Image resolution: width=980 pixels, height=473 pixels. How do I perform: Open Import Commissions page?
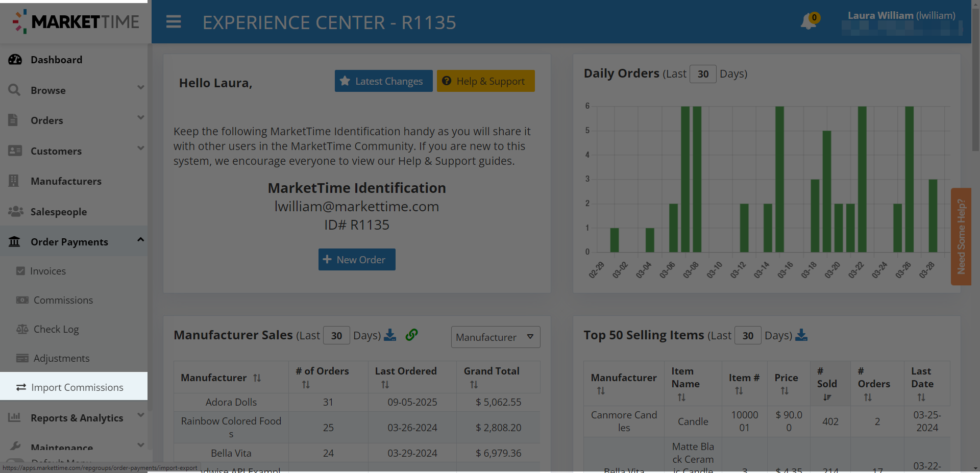(x=77, y=387)
